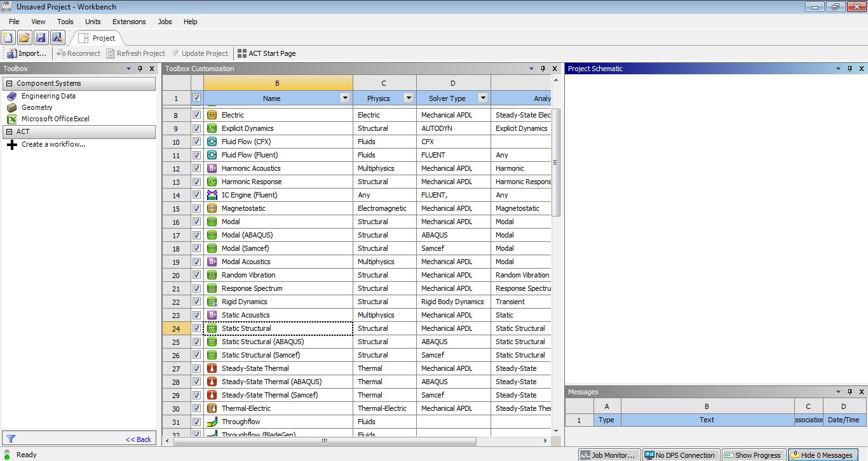The image size is (868, 461).
Task: Click the Rigid Dynamics system icon
Action: click(212, 302)
